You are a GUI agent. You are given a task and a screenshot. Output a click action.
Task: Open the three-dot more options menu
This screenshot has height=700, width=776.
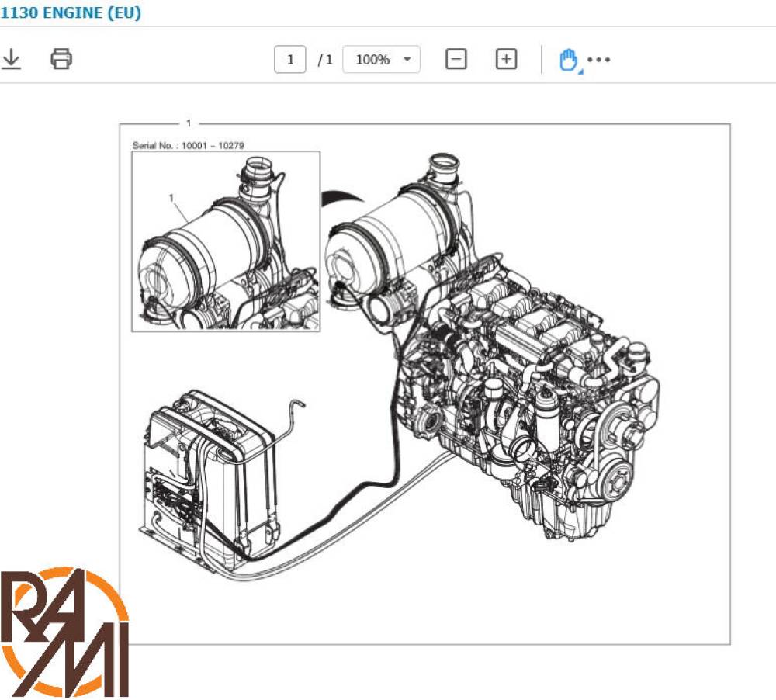point(599,60)
